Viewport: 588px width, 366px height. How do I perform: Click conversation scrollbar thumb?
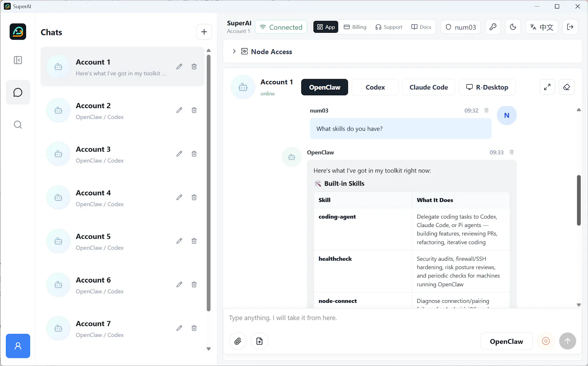579,200
